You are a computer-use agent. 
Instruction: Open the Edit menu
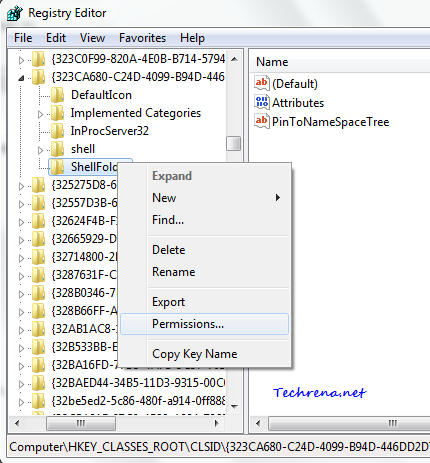tap(56, 38)
